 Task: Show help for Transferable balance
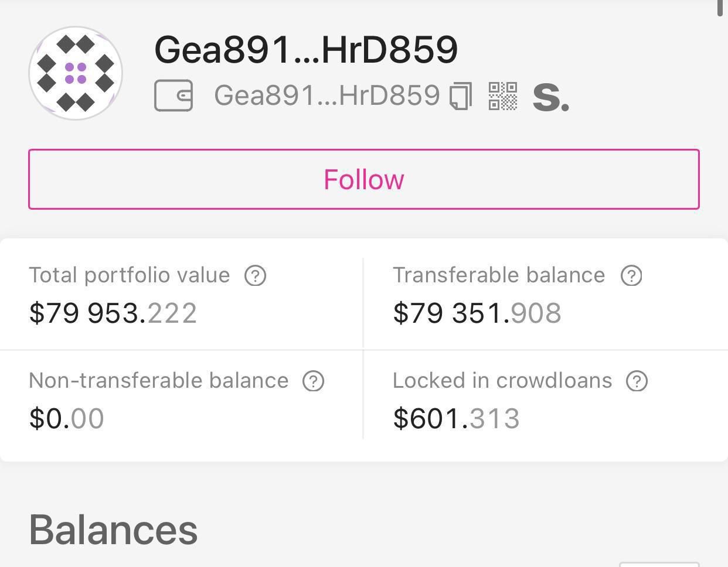pyautogui.click(x=631, y=275)
